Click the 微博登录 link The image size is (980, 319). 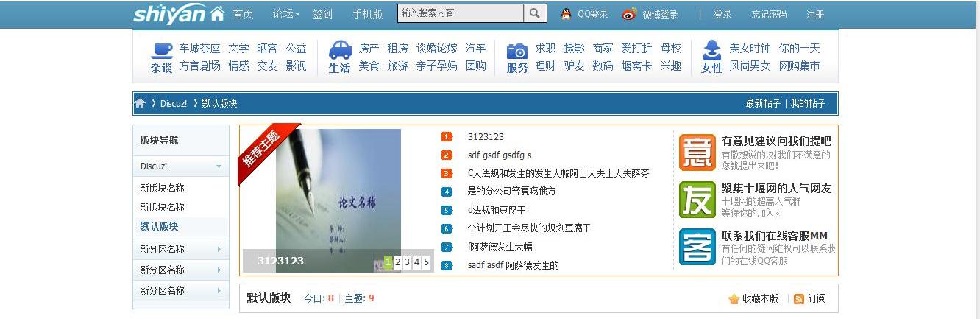(660, 14)
